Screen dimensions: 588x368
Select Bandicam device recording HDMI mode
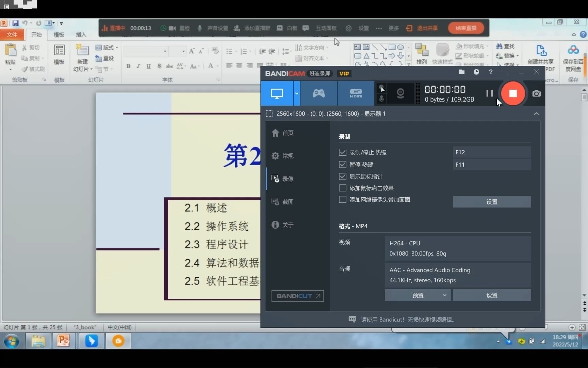(355, 93)
